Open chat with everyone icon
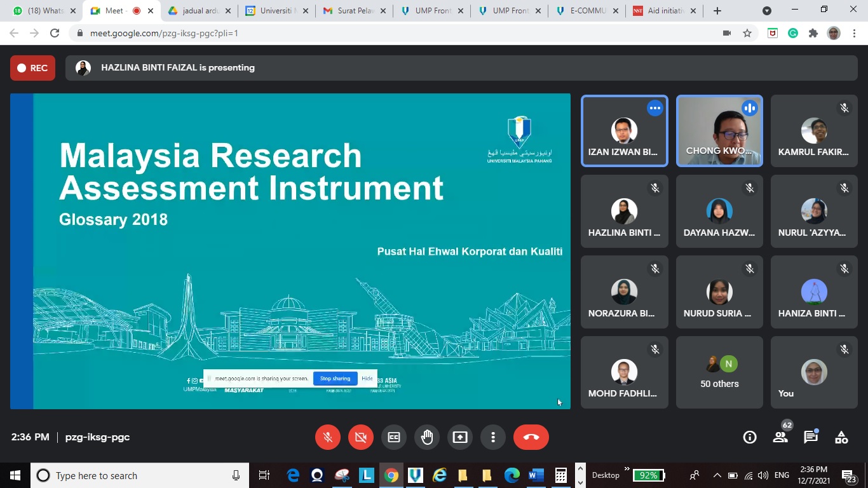This screenshot has height=488, width=868. (x=811, y=437)
